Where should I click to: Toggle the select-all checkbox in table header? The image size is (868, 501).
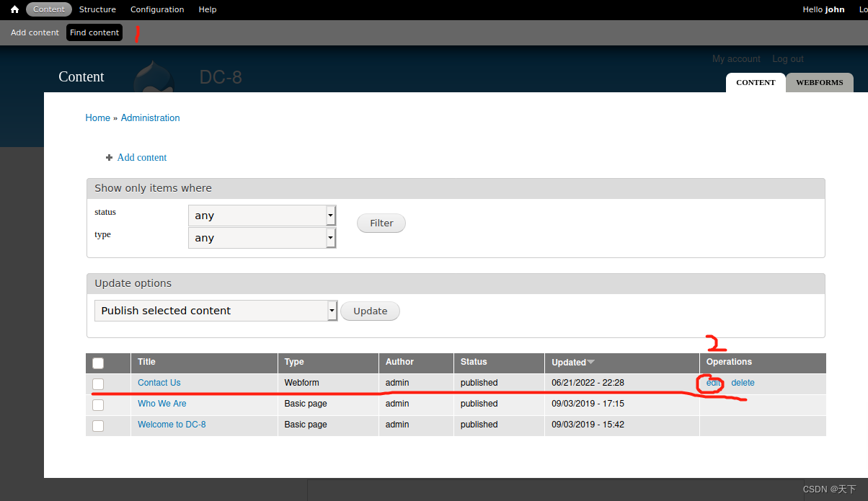(98, 363)
